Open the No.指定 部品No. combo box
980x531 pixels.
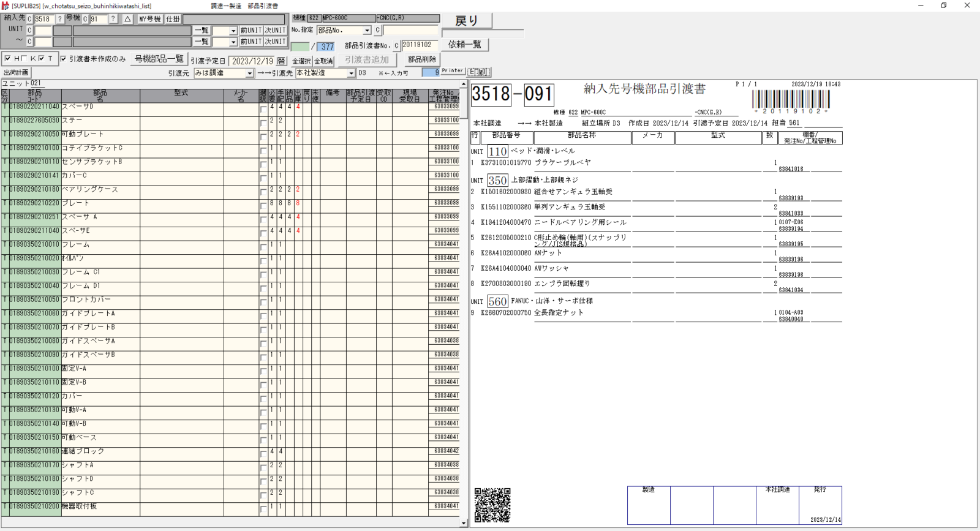tap(367, 31)
